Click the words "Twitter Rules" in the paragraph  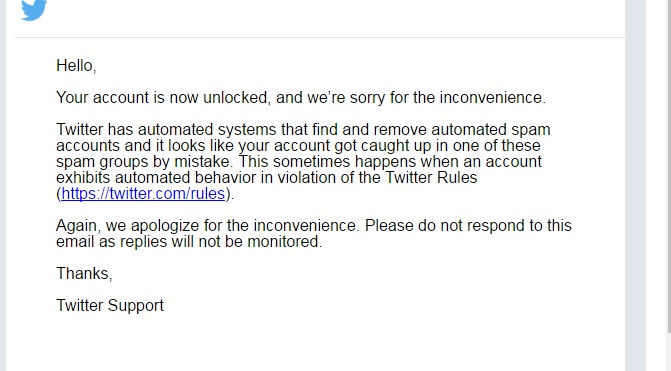coord(431,178)
